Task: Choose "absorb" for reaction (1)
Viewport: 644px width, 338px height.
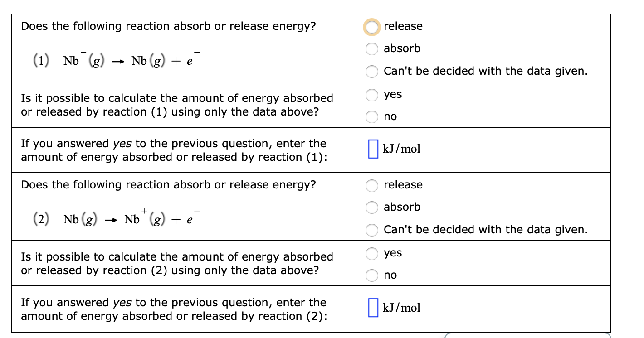Action: (x=372, y=49)
